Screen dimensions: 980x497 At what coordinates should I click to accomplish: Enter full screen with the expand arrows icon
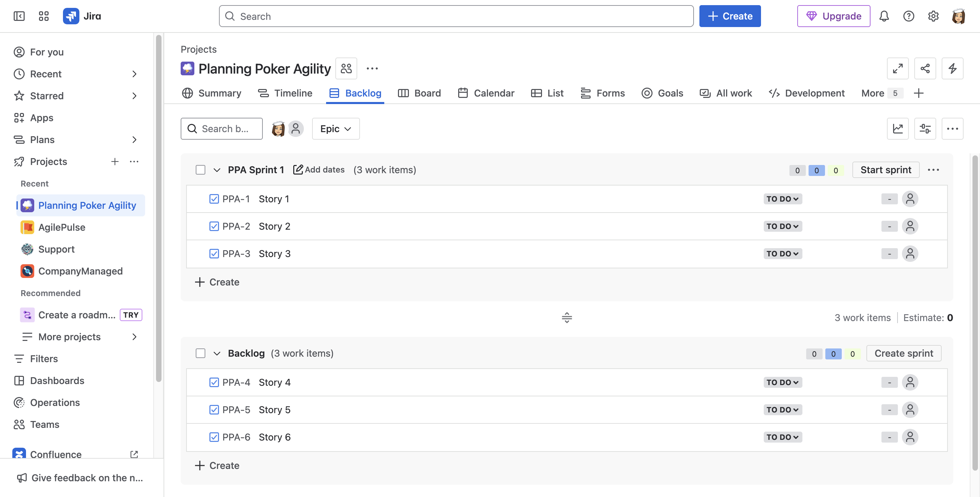click(898, 68)
